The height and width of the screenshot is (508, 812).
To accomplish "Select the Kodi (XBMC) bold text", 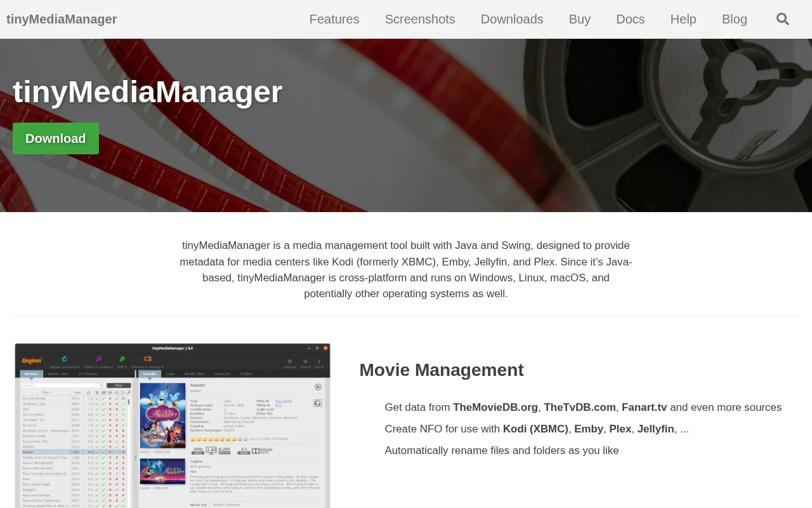I will tap(535, 429).
